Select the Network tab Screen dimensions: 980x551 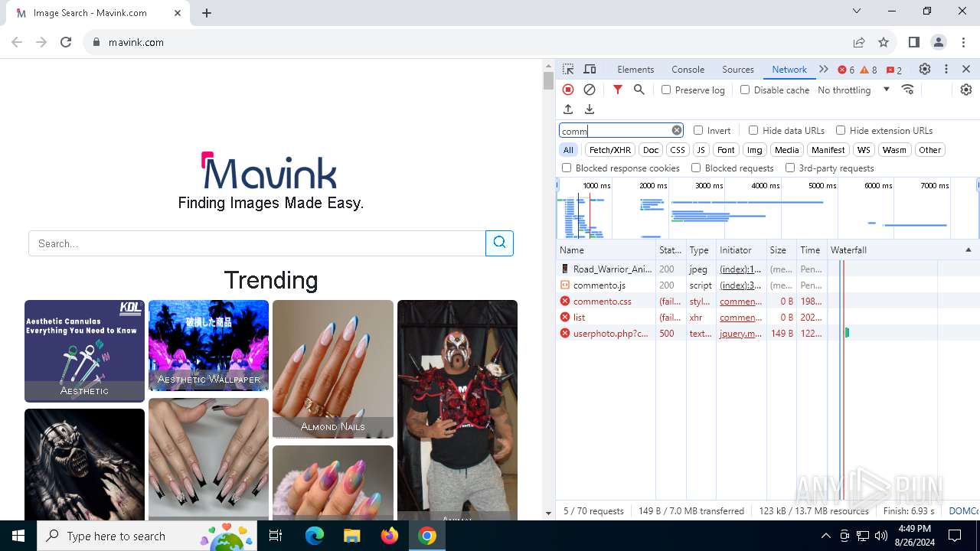click(x=789, y=69)
